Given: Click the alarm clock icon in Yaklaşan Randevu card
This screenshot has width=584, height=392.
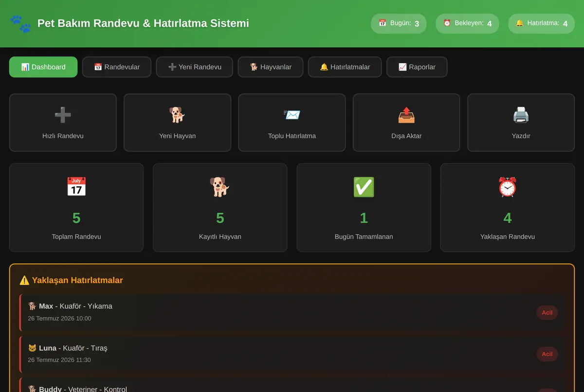Looking at the screenshot, I should click(x=508, y=187).
